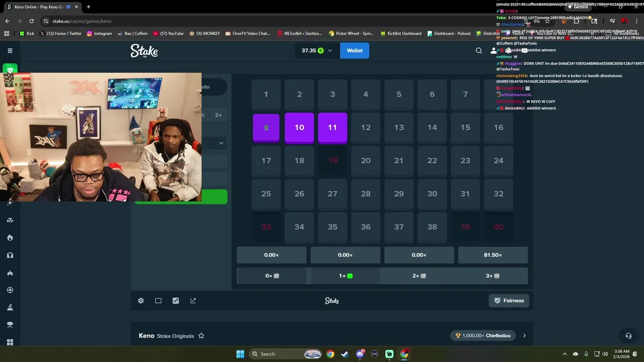
Task: Bookmark this page with the star
Action: click(547, 21)
